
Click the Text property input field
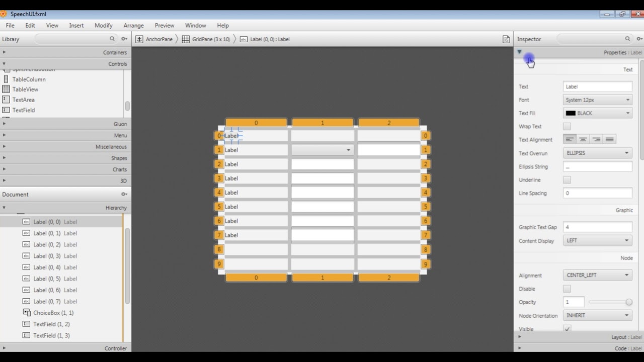coord(597,86)
